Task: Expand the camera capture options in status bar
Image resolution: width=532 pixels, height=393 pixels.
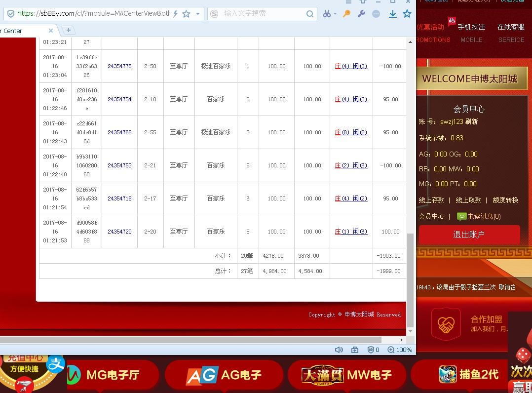Action: [x=354, y=350]
